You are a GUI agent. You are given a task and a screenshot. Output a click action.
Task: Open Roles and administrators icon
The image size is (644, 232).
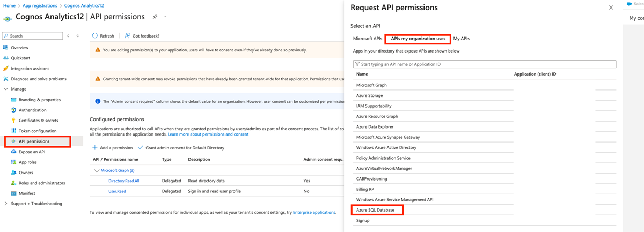pos(14,183)
